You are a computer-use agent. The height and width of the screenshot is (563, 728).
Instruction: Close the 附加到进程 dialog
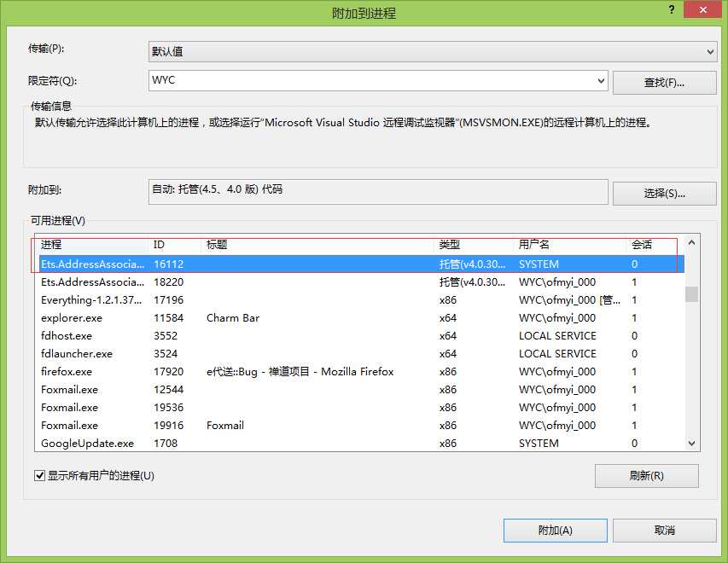(703, 9)
